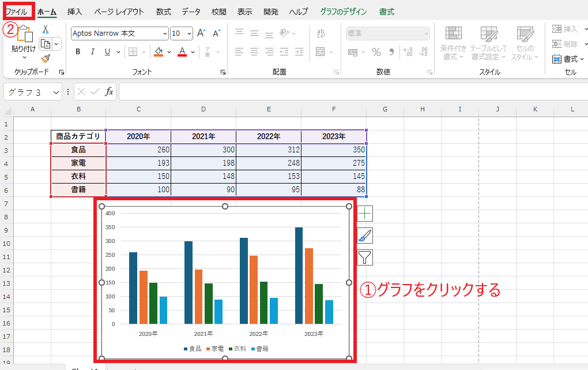
Task: Center text horizontally
Action: coord(254,51)
